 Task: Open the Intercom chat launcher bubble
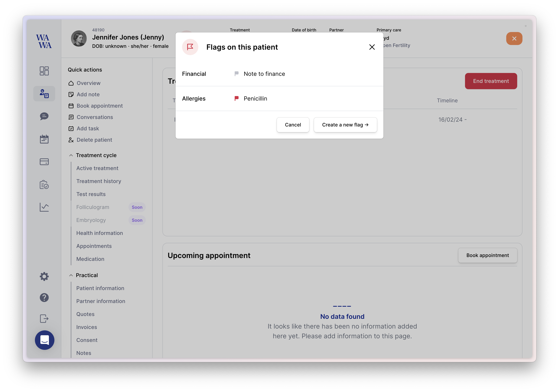click(x=45, y=340)
